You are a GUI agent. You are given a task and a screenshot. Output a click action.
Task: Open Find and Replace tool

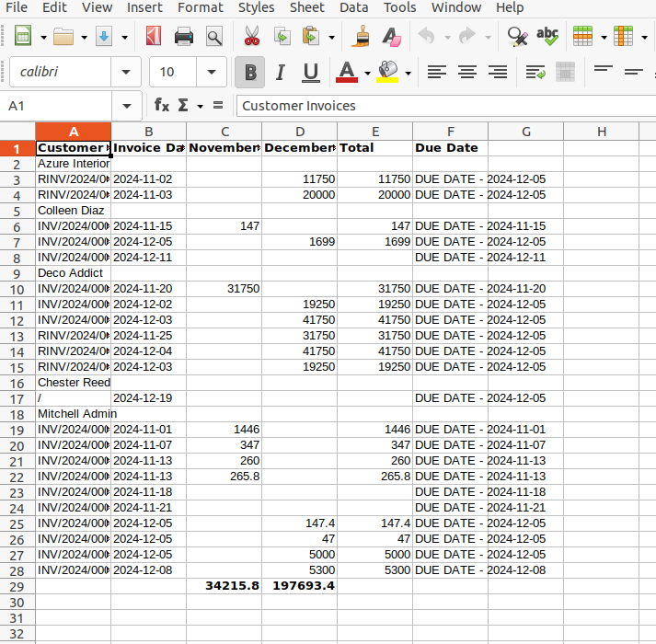coord(517,37)
